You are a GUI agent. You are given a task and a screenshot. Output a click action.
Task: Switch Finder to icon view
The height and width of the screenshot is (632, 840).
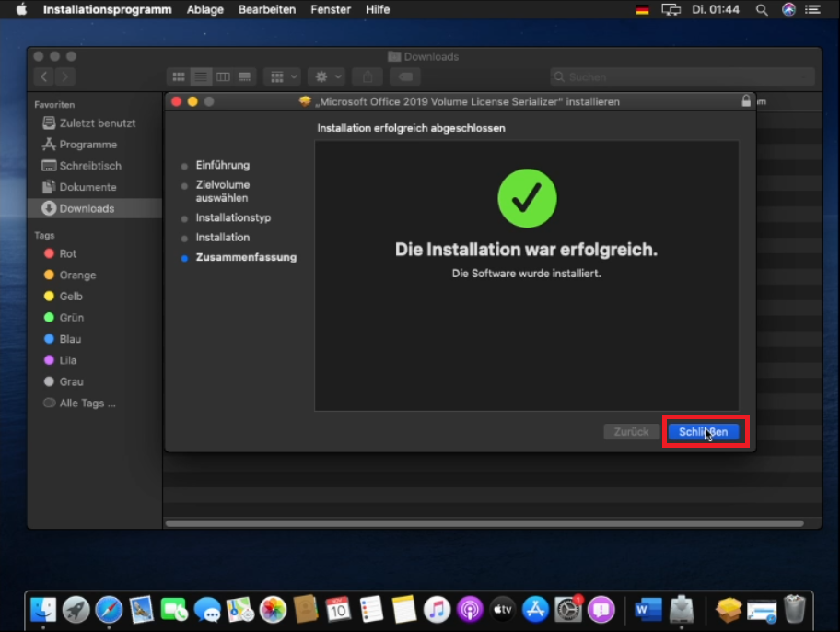click(x=179, y=76)
